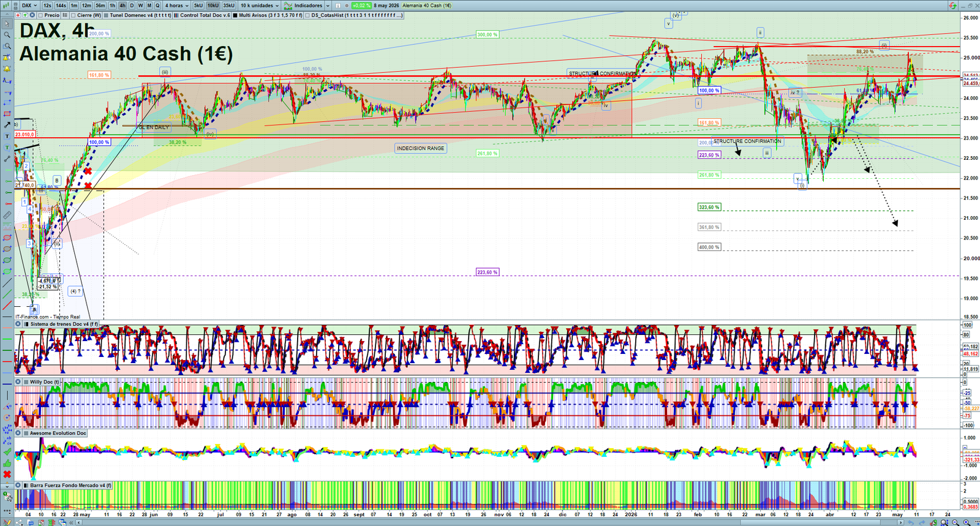Pick the green speech bubble text tool
Viewport: 980px width, 526px height.
pos(7,148)
